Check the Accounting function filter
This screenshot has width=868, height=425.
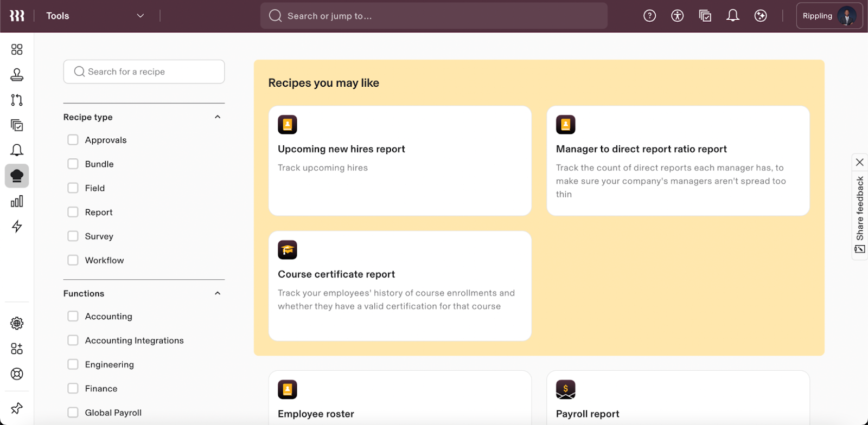point(73,316)
